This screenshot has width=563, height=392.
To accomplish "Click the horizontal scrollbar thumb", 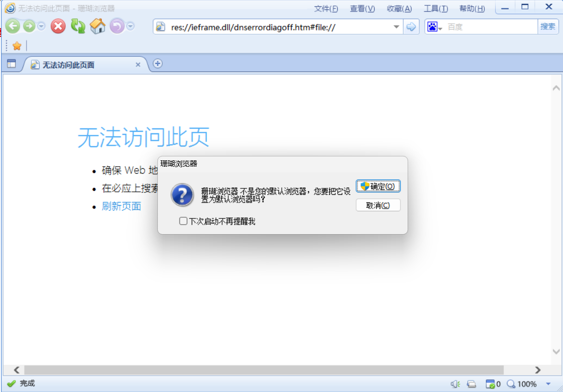I will [x=264, y=370].
